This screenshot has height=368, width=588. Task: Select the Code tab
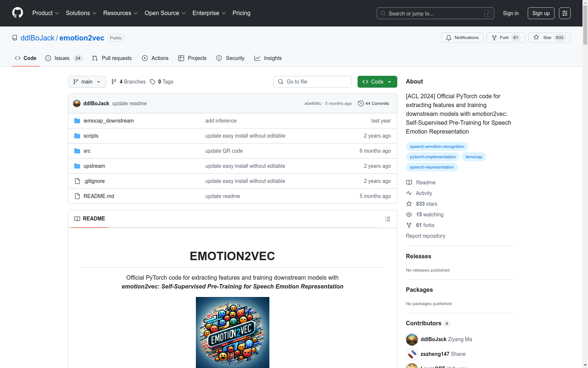25,58
